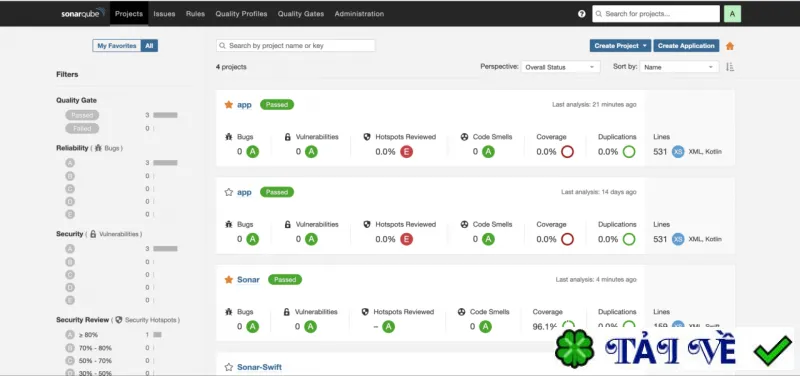Click the Passed quality gate count bar
800x376 pixels.
point(165,115)
